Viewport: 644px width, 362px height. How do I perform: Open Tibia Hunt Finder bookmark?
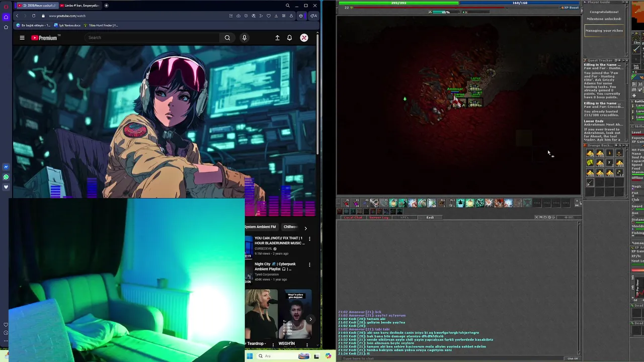pos(101,25)
